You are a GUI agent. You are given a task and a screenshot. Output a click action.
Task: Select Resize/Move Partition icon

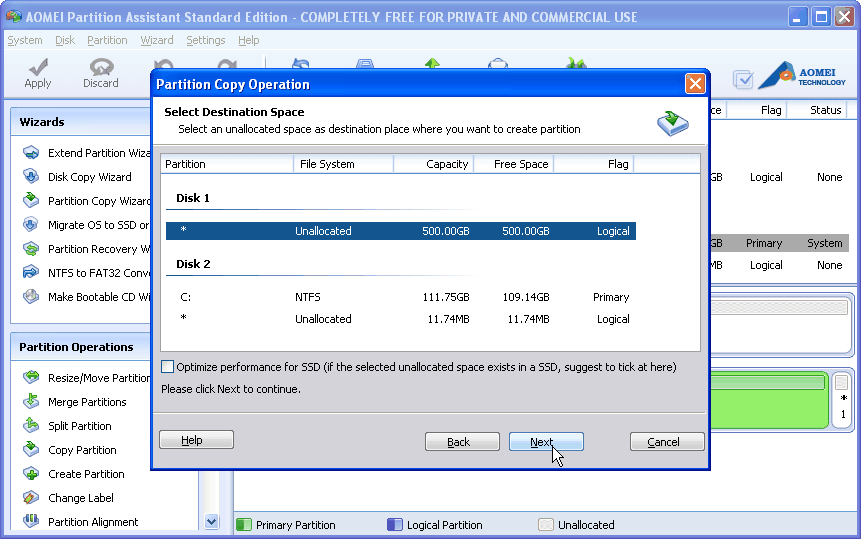[x=31, y=377]
